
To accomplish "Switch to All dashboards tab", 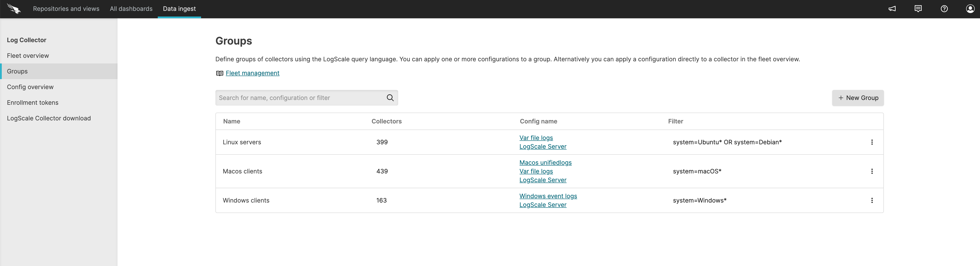I will click(131, 9).
